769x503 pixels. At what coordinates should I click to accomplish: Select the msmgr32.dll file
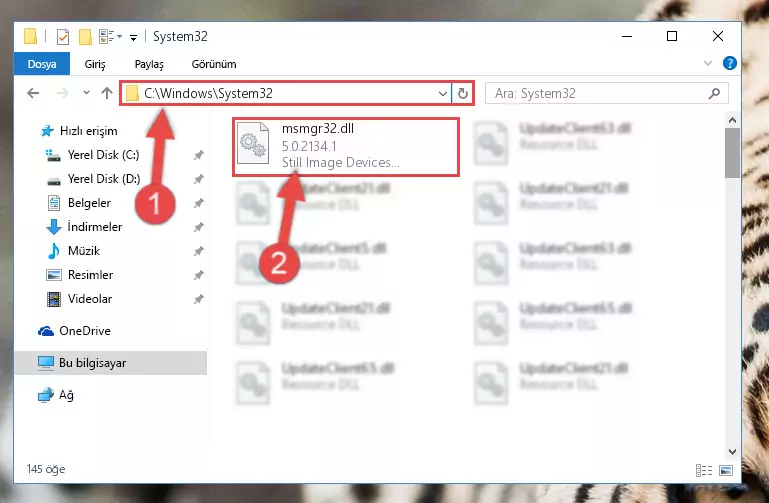coord(346,146)
